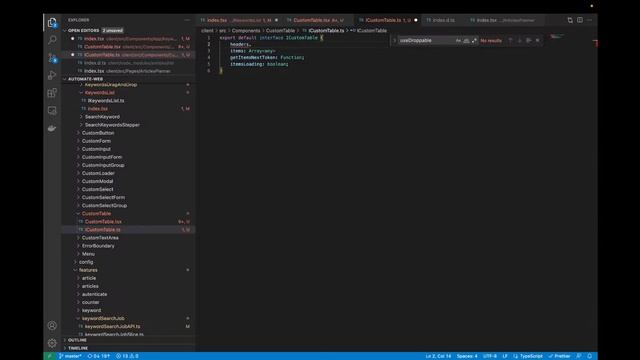Click Components in the breadcrumb path
This screenshot has width=640, height=360.
pos(246,31)
